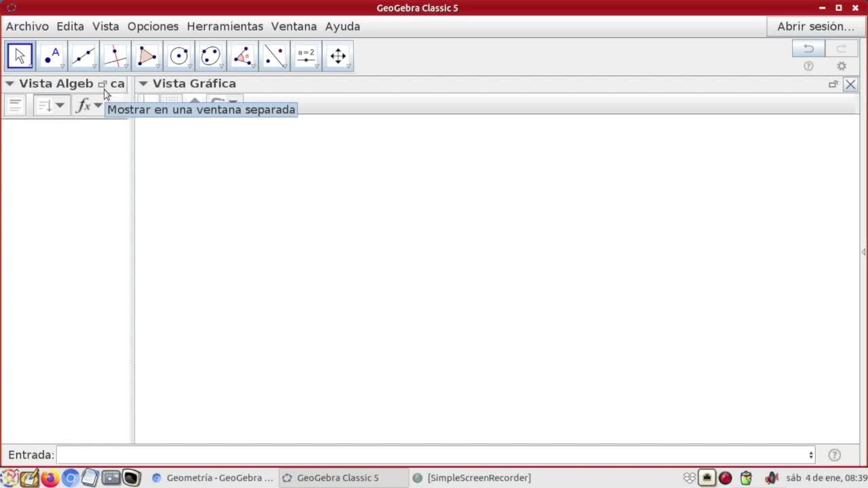Select the Point tool

coord(52,56)
